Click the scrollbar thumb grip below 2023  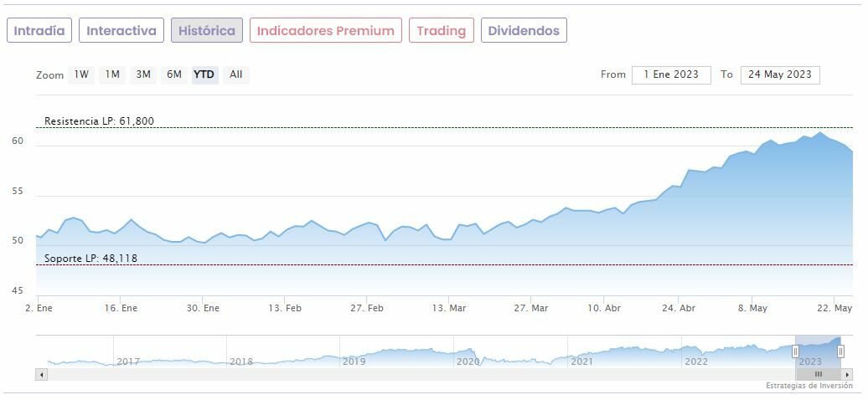819,374
